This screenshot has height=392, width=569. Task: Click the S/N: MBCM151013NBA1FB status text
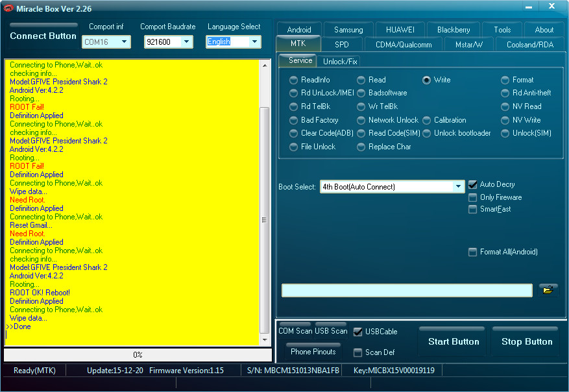coord(293,371)
